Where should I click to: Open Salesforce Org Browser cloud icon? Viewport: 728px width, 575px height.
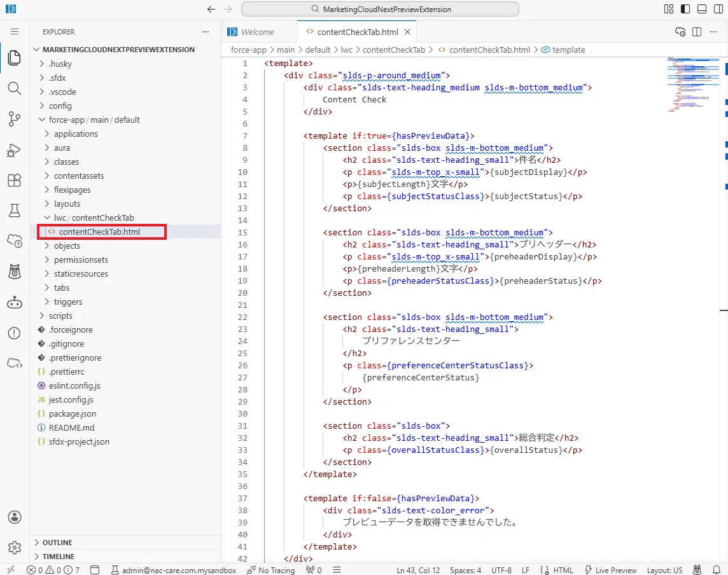tap(15, 241)
